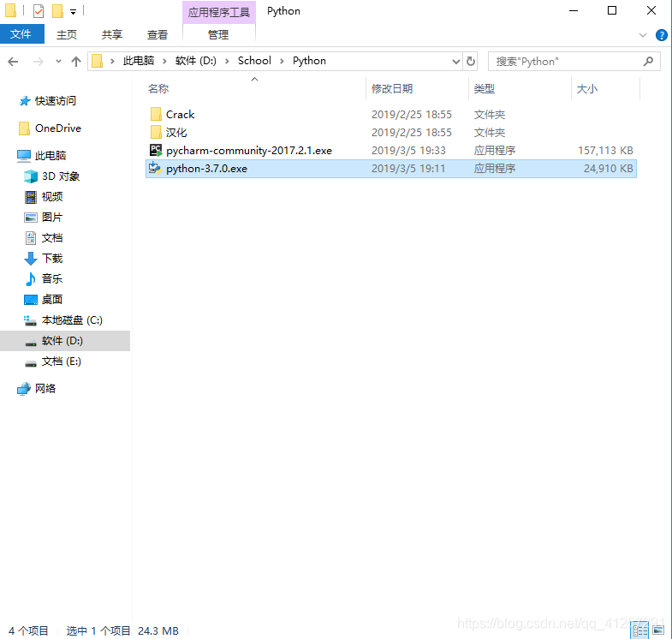Switch to details view in status bar

[x=640, y=630]
